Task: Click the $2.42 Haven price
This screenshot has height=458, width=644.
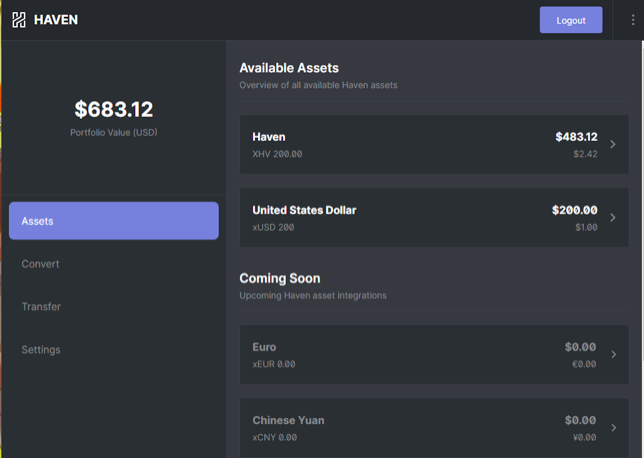Action: [x=585, y=154]
